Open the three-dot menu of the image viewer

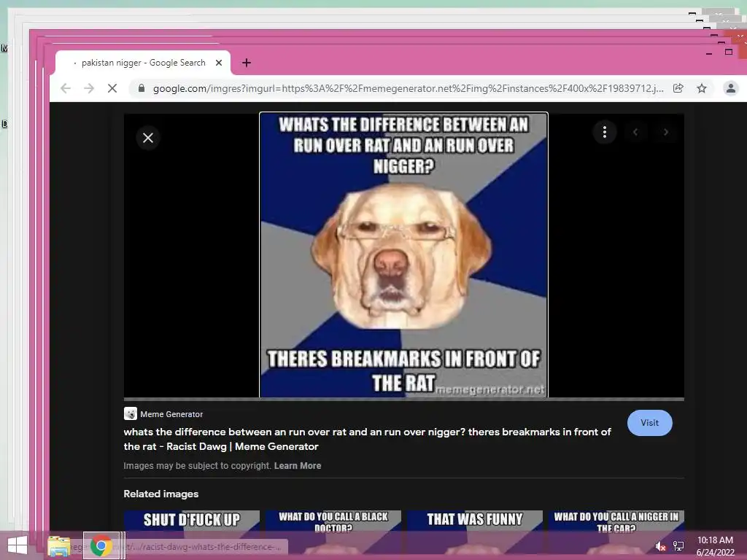pos(605,132)
